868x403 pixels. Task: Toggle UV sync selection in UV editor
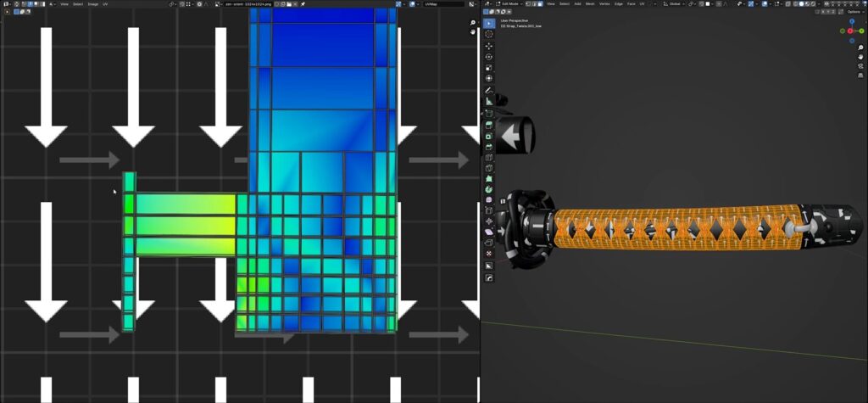point(17,4)
